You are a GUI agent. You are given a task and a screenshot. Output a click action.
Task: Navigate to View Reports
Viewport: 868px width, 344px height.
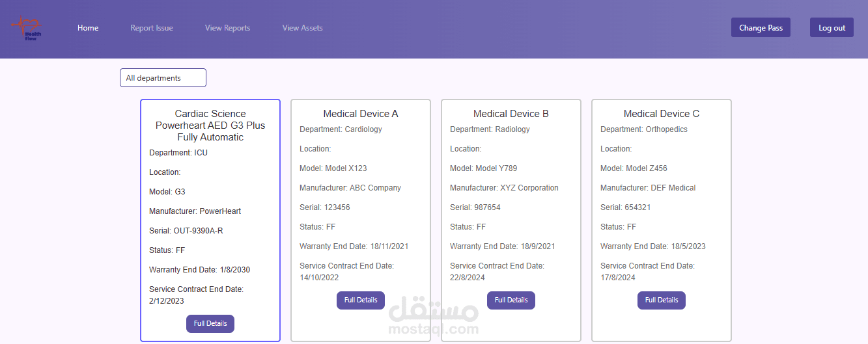(227, 28)
